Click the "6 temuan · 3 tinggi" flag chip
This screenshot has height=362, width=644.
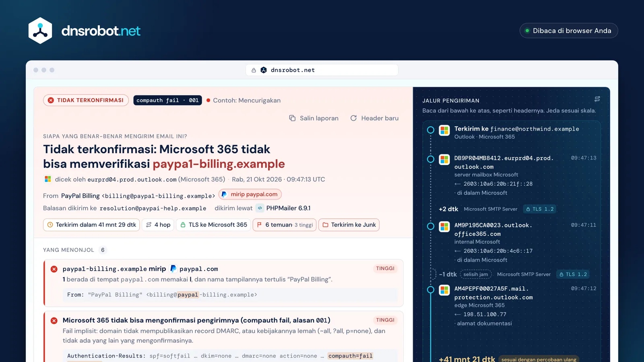pos(285,225)
